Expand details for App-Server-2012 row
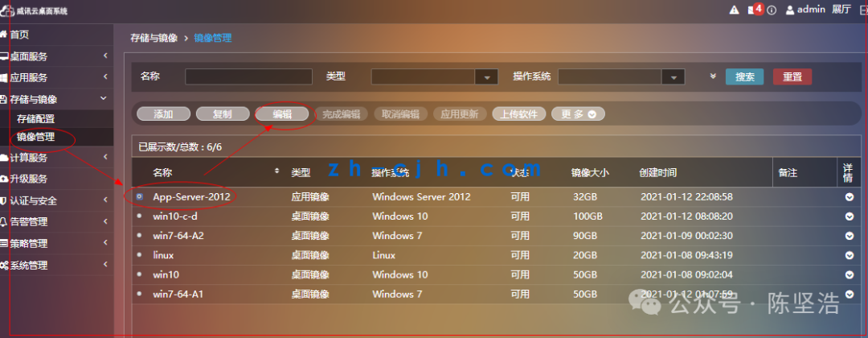Viewport: 868px width, 338px height. click(x=850, y=197)
